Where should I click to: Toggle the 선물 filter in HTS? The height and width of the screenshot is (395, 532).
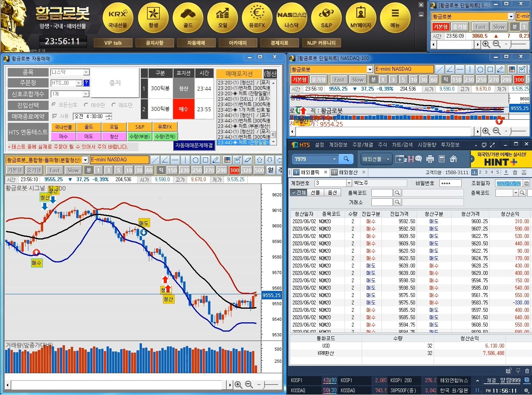[x=315, y=192]
